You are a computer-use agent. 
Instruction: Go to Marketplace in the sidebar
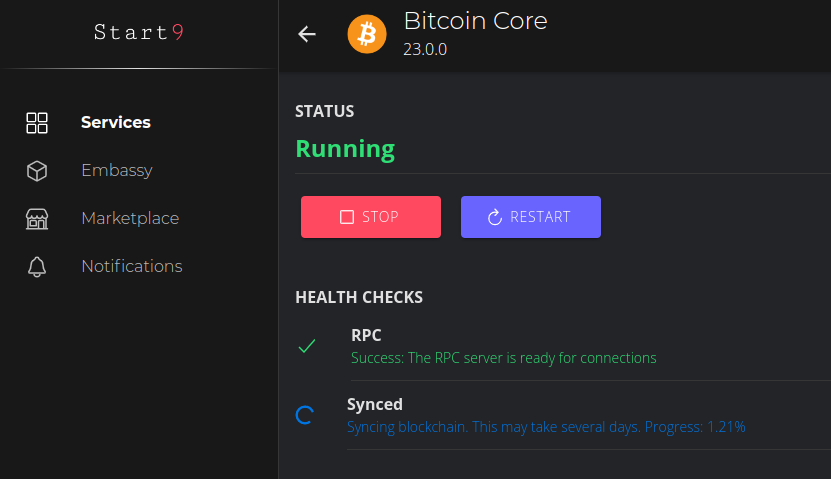[x=130, y=218]
